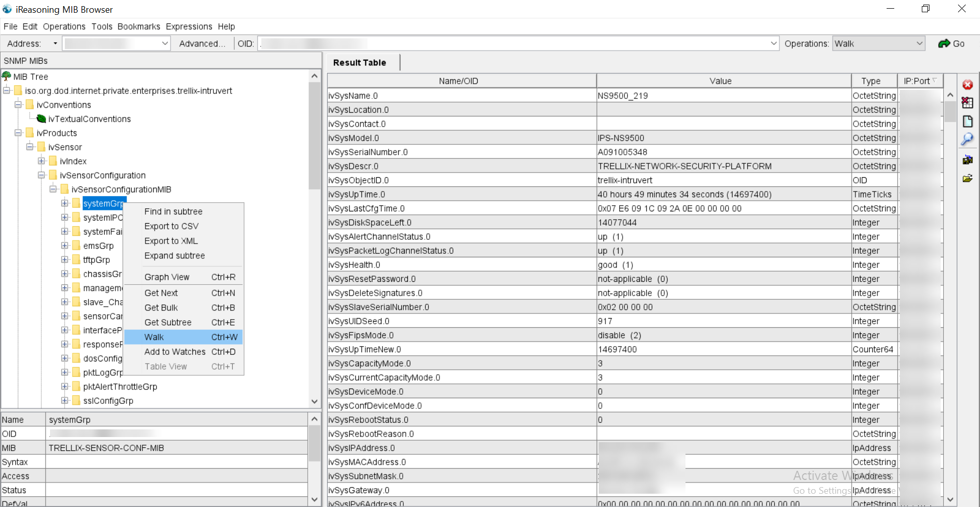
Task: Open the OID field dropdown arrow
Action: [774, 43]
